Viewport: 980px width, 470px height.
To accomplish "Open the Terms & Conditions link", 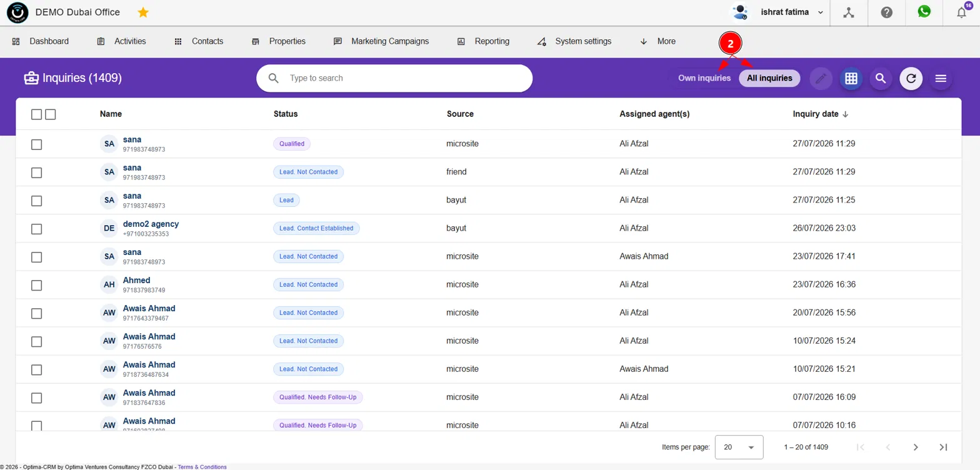I will [202, 467].
